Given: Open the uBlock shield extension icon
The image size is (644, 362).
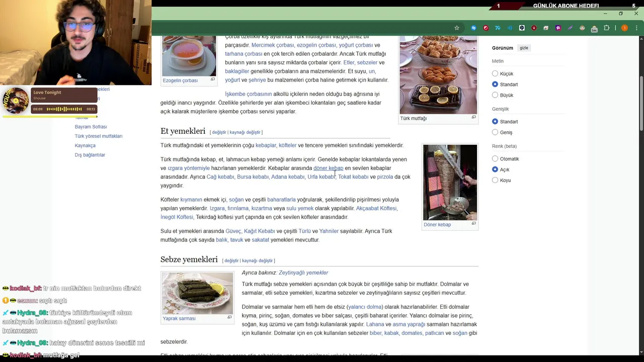Looking at the screenshot, I should [534, 28].
